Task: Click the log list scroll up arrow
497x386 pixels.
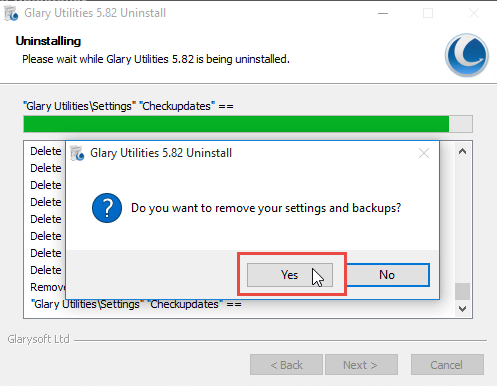Action: click(x=462, y=151)
